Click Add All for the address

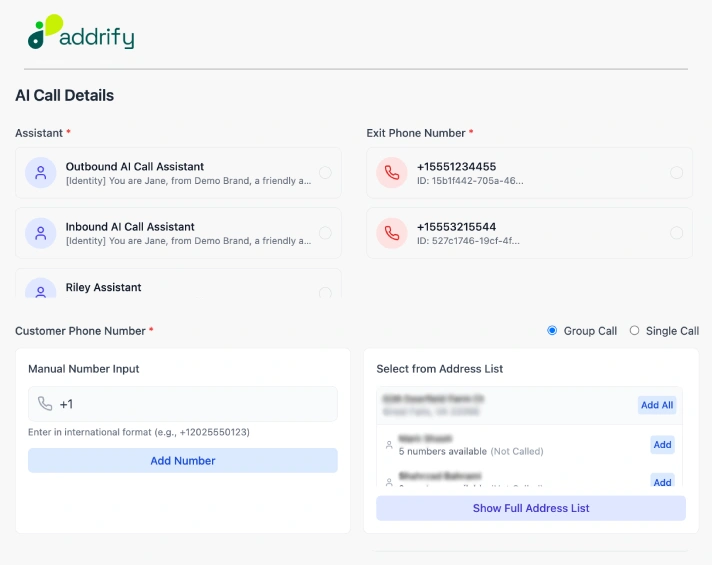click(x=657, y=405)
